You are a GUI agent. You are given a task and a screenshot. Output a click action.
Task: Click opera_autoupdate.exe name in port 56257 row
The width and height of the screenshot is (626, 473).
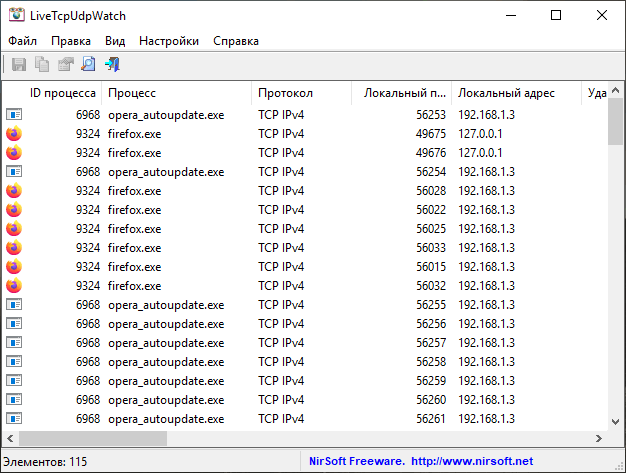(166, 343)
